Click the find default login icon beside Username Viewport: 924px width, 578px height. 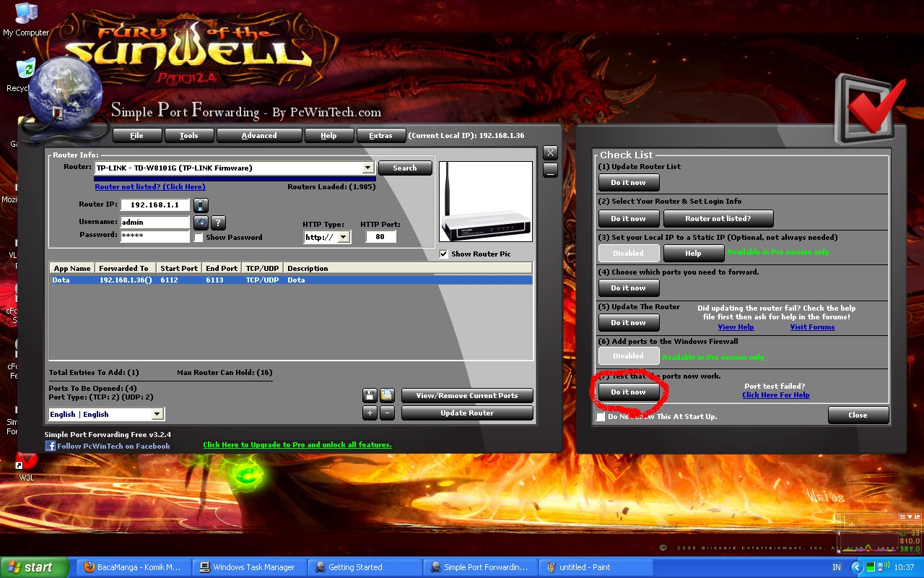201,223
